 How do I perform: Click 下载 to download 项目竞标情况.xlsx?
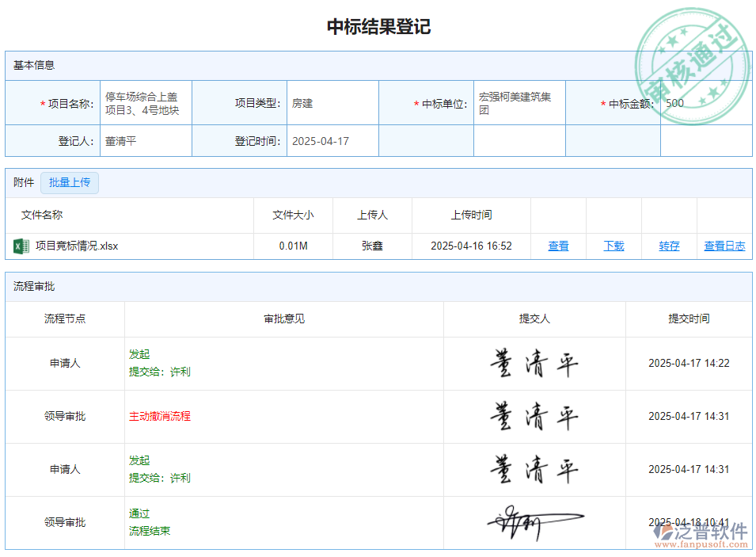point(614,246)
